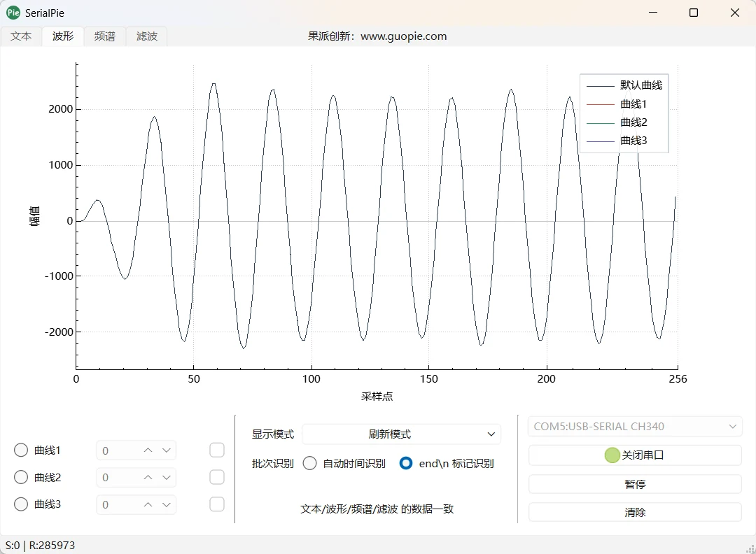Click the 默认曲线 legend entry
This screenshot has height=554, width=756.
point(624,85)
